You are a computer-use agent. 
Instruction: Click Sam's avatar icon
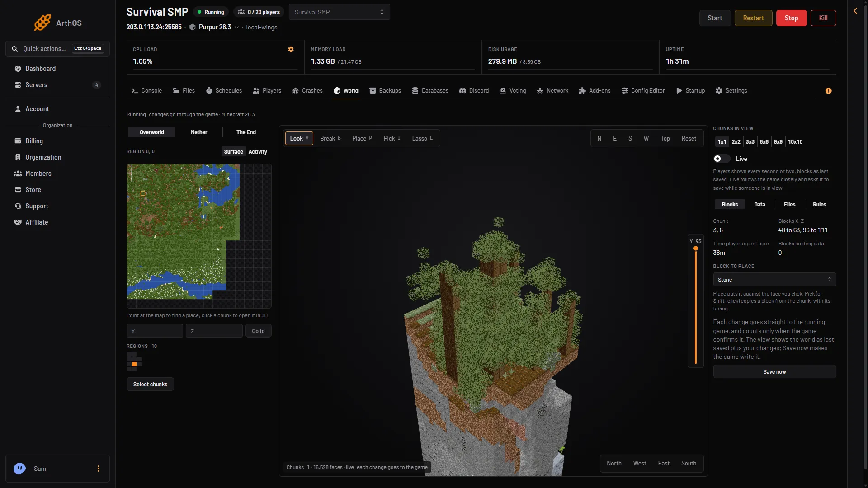coord(19,469)
